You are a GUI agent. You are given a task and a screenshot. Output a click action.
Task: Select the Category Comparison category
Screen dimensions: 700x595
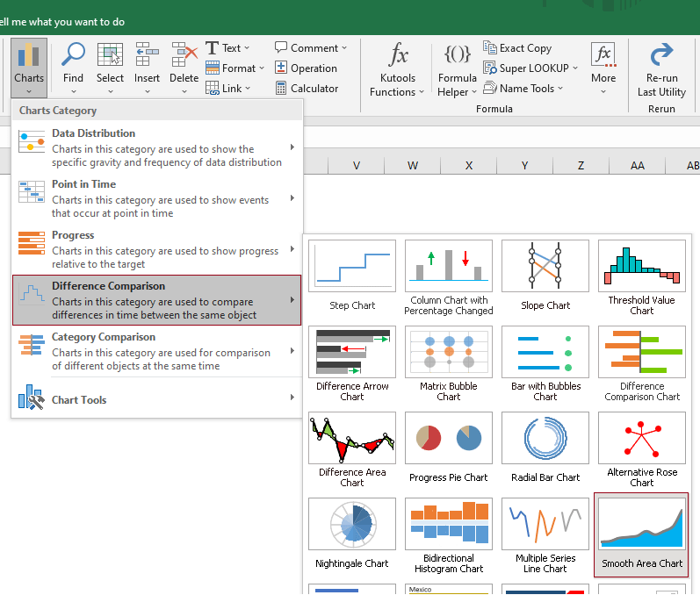[157, 350]
